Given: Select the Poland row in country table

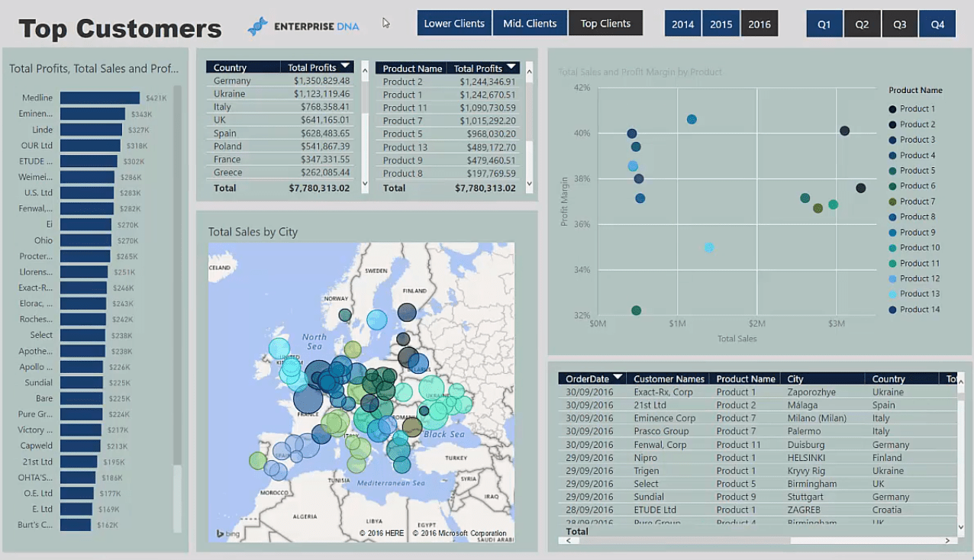Looking at the screenshot, I should point(280,146).
